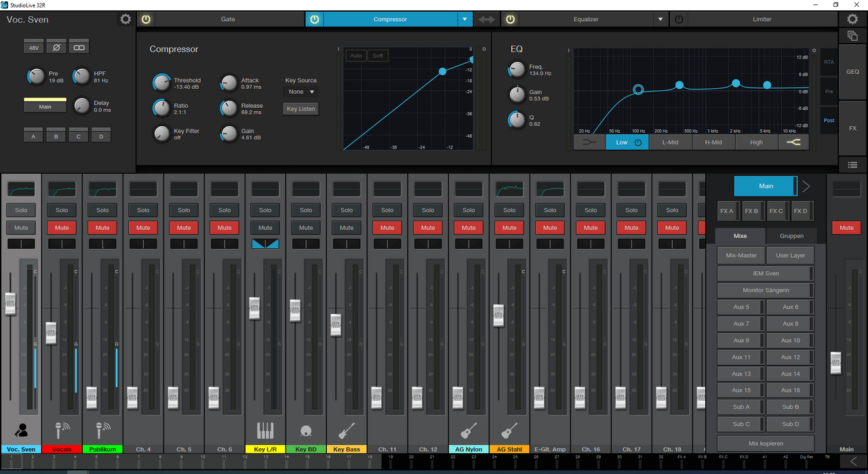The image size is (868, 474).
Task: Solo the Key L/R channel
Action: tap(265, 210)
